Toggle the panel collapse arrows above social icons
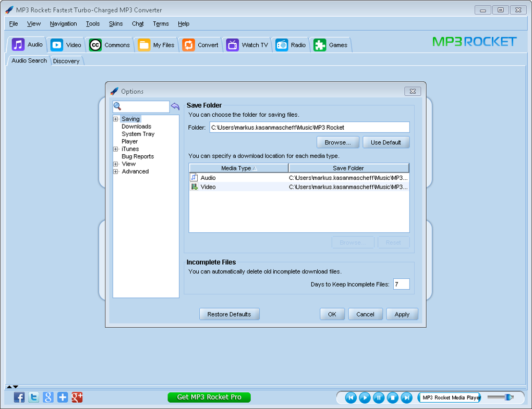Screen dimensions: 532x409 13,387
